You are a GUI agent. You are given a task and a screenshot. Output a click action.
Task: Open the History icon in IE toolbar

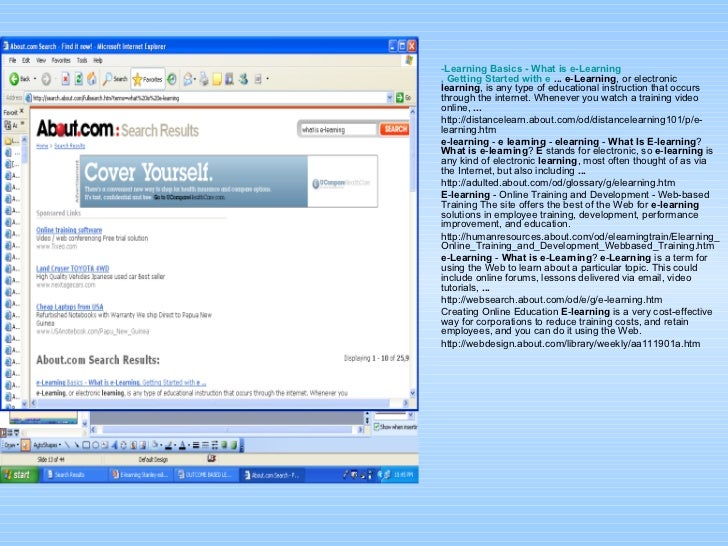(172, 79)
